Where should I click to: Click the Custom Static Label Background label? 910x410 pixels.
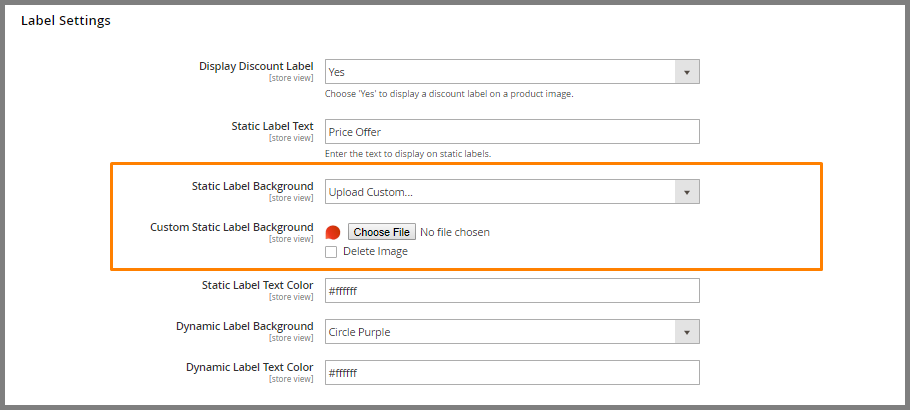tap(232, 227)
